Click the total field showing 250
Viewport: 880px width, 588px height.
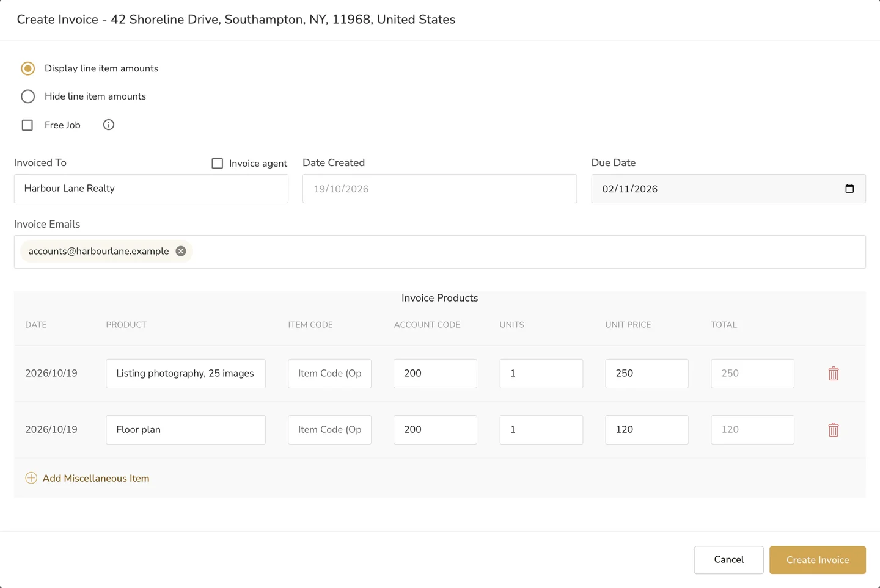[x=753, y=374]
